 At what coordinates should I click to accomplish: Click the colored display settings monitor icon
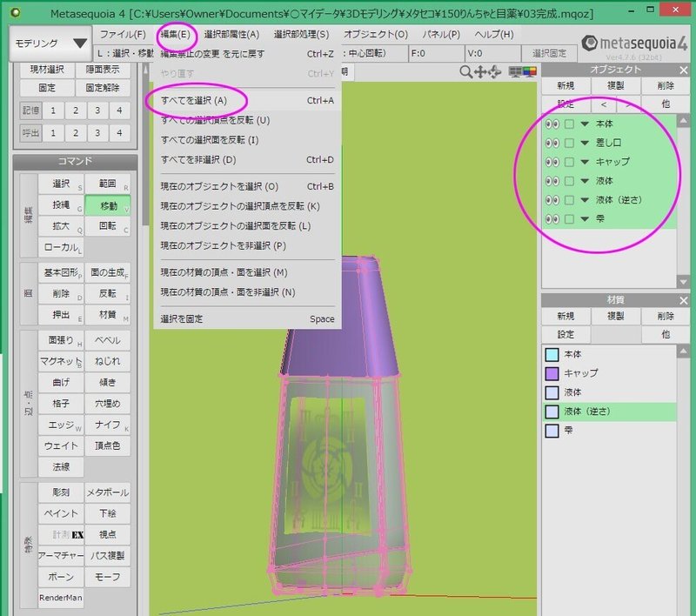tap(530, 71)
